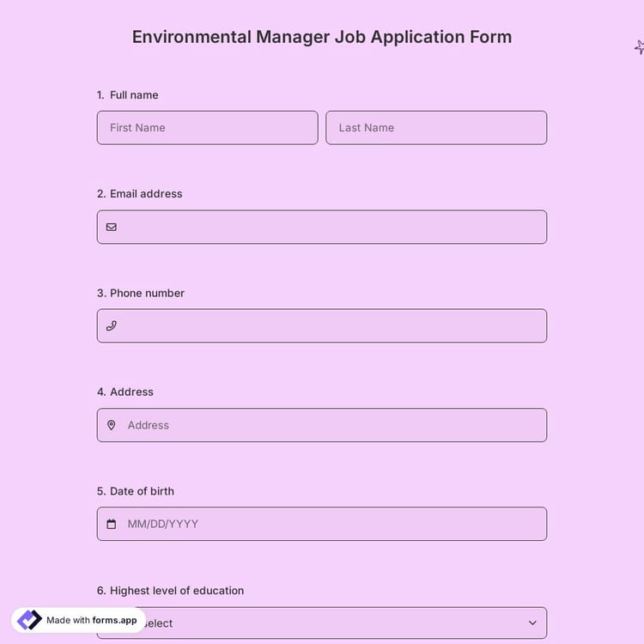Click the "5. Date of birth" question label

coord(136,491)
